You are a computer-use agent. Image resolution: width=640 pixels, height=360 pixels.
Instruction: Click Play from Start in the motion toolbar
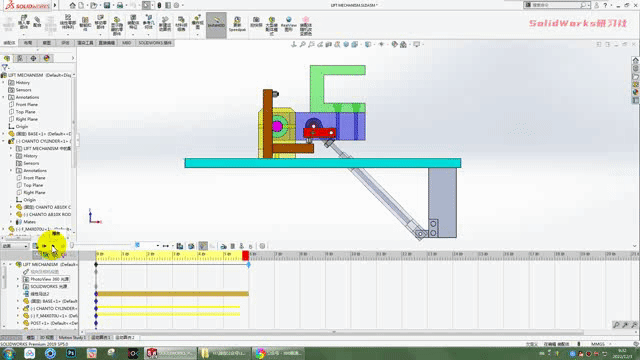tap(44, 246)
